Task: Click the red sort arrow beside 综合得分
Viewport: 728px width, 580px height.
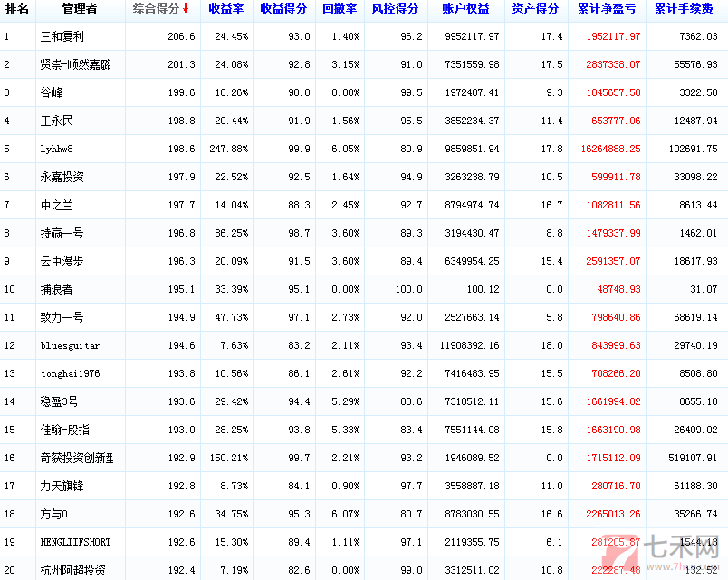Action: pyautogui.click(x=186, y=9)
